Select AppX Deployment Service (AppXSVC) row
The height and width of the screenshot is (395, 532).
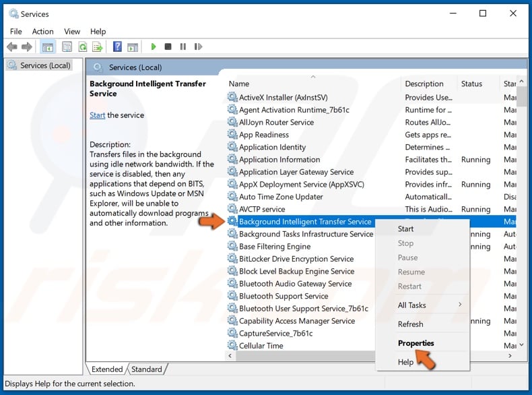click(x=372, y=184)
